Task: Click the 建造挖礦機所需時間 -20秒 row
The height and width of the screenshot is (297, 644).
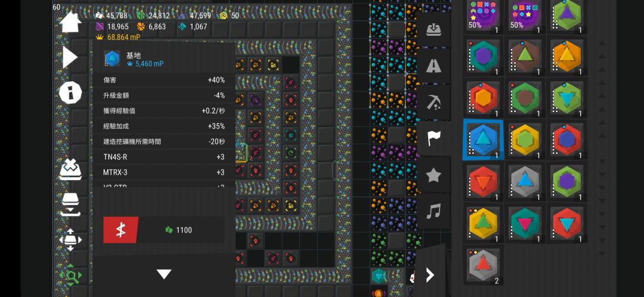Action: pos(164,141)
